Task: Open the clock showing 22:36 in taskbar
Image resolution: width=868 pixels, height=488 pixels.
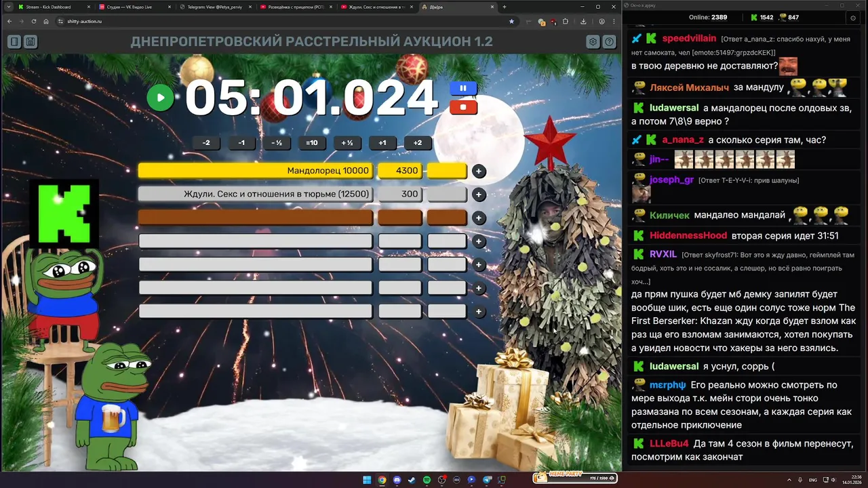Action: (851, 480)
